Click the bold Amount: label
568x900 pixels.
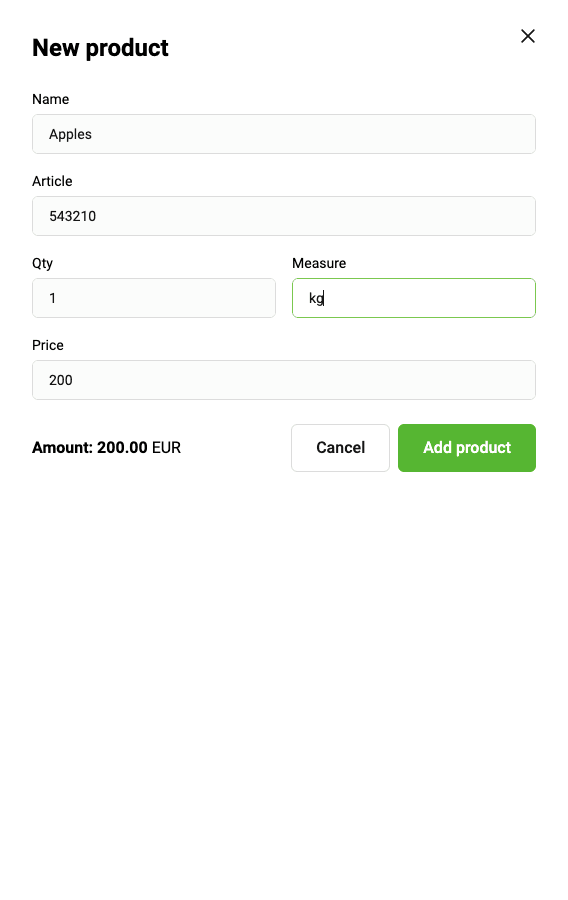coord(63,448)
